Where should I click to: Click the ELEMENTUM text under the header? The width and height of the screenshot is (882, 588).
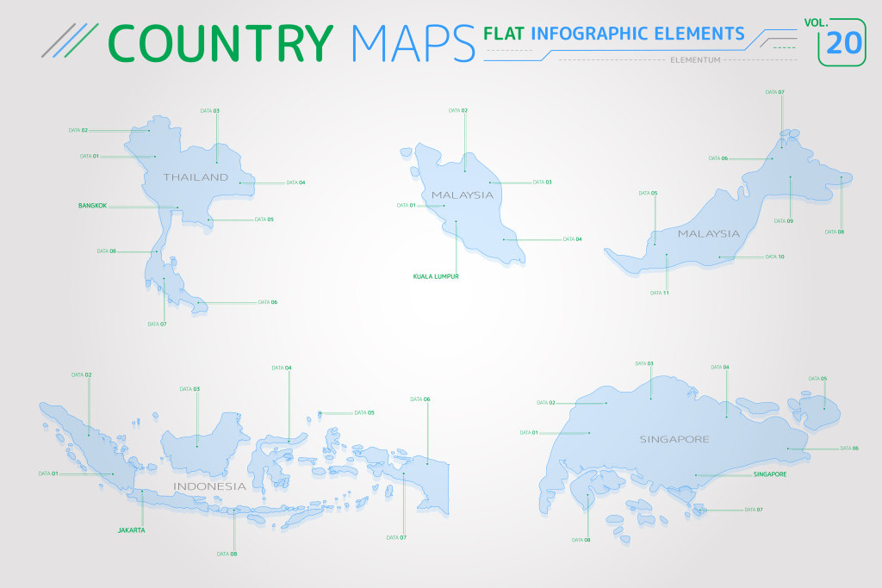[694, 60]
